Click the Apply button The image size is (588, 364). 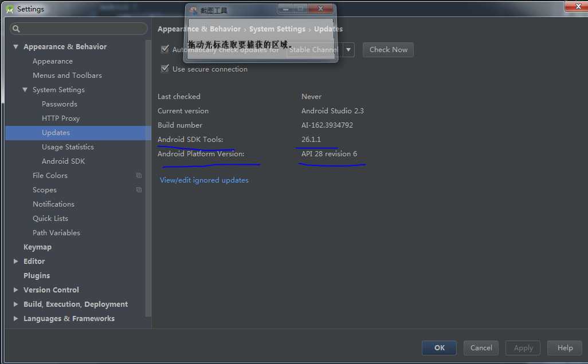(x=523, y=348)
